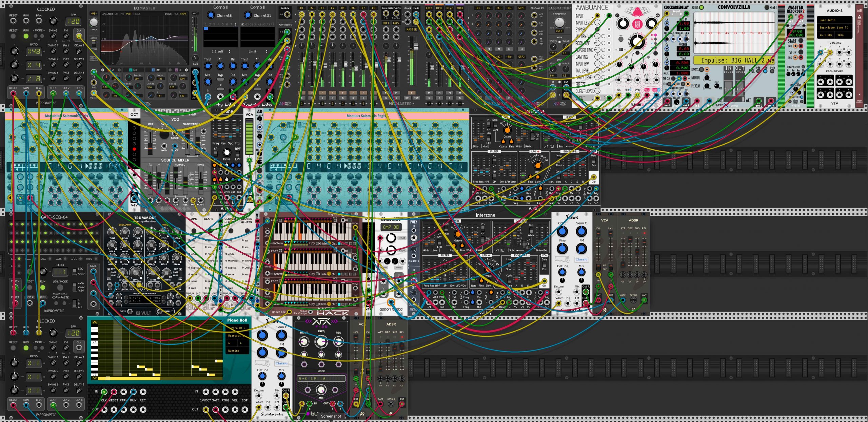The height and width of the screenshot is (422, 868).
Task: Click the EQMaster output Gain knob
Action: [195, 58]
